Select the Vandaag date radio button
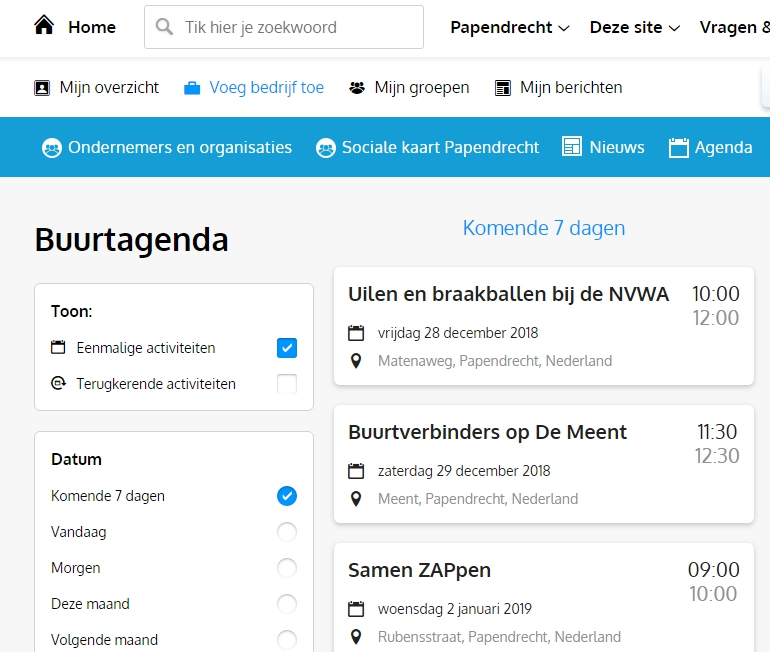The image size is (770, 652). (x=287, y=532)
